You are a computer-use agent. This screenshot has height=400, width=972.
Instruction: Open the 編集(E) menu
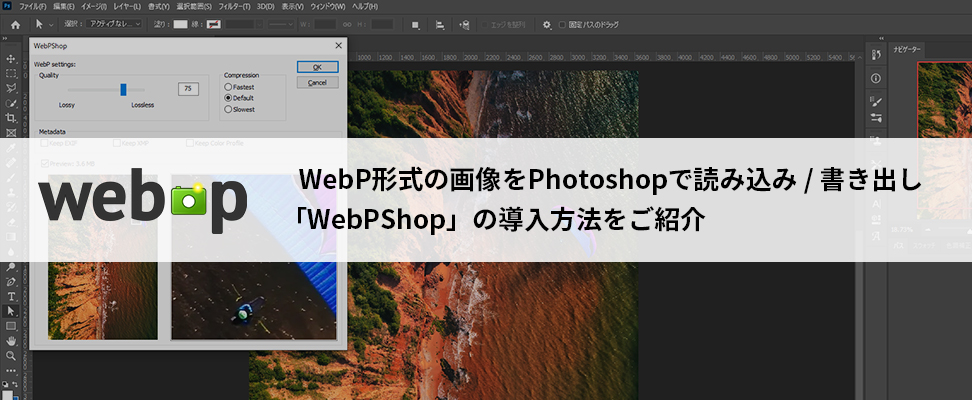pos(63,6)
